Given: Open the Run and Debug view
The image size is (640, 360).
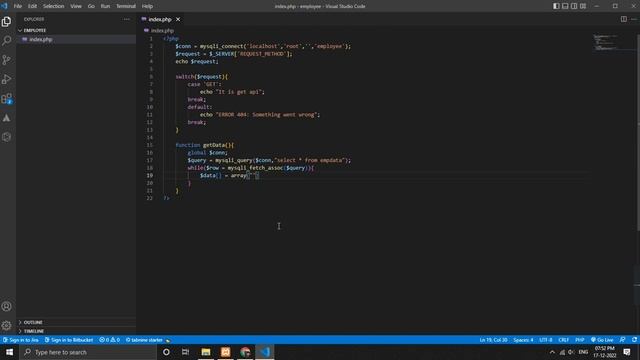Looking at the screenshot, I should [7, 79].
